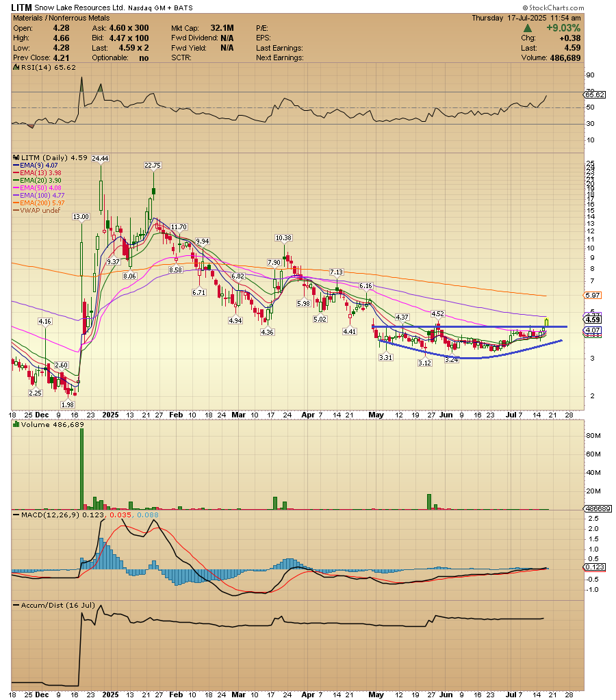Click the 10.38 March high label
The width and height of the screenshot is (616, 700).
coord(283,238)
